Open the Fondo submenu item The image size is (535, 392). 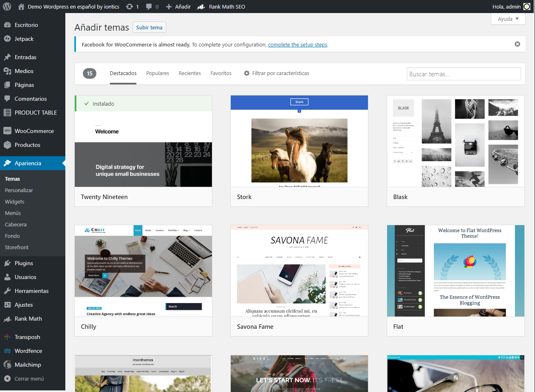pos(12,236)
